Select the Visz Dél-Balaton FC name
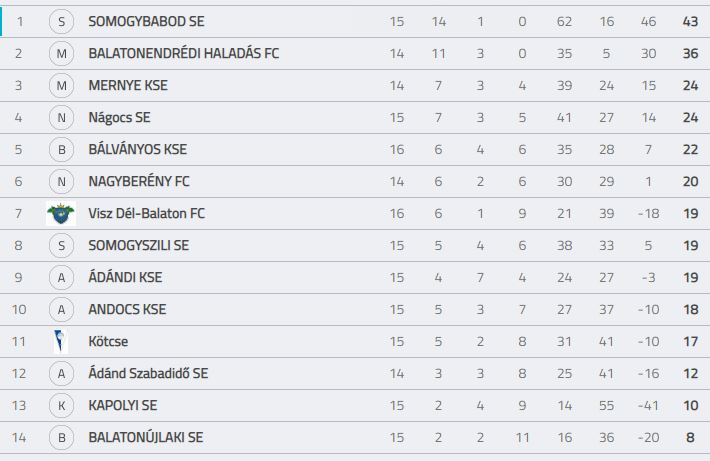Screen dimensions: 710x461 click(146, 213)
